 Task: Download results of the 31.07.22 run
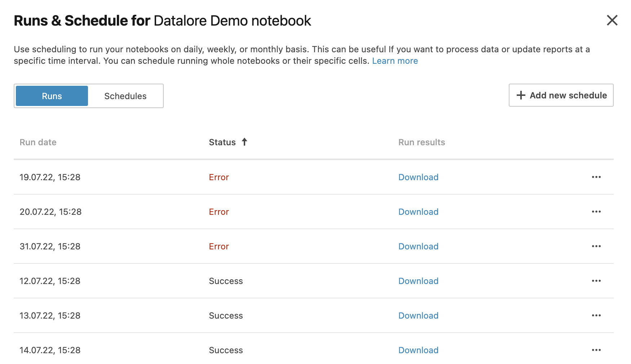click(x=418, y=246)
